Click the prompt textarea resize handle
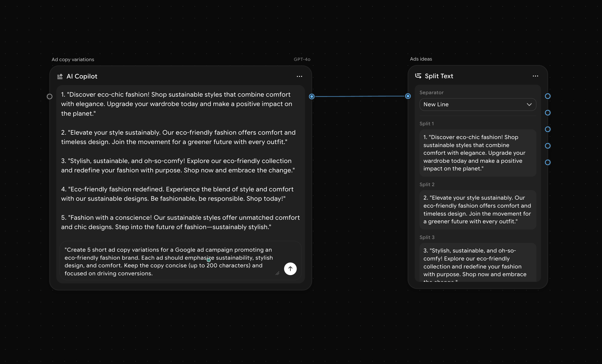The image size is (602, 364). (x=277, y=273)
